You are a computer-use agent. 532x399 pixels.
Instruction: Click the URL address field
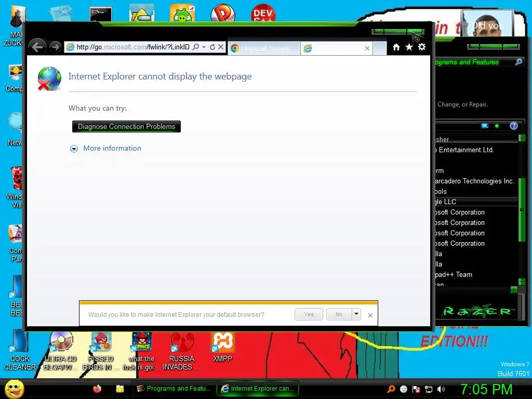(133, 47)
